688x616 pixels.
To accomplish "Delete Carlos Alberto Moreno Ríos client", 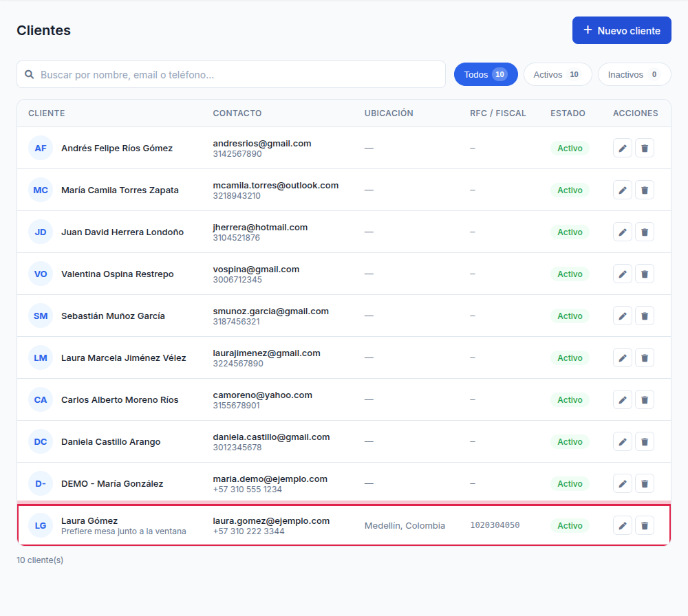I will pyautogui.click(x=645, y=400).
